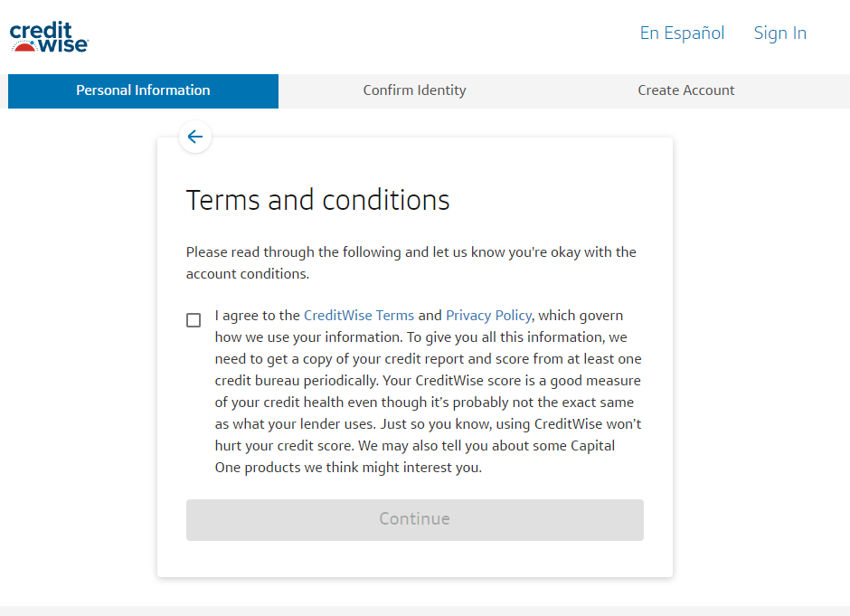Viewport: 850px width, 616px height.
Task: Select the Personal Information step tab
Action: pos(143,90)
